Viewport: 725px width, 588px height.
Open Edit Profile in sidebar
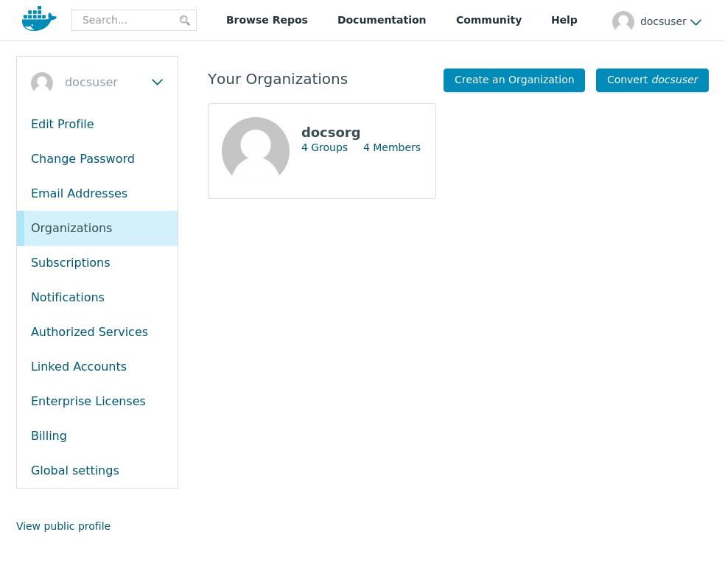pyautogui.click(x=63, y=124)
